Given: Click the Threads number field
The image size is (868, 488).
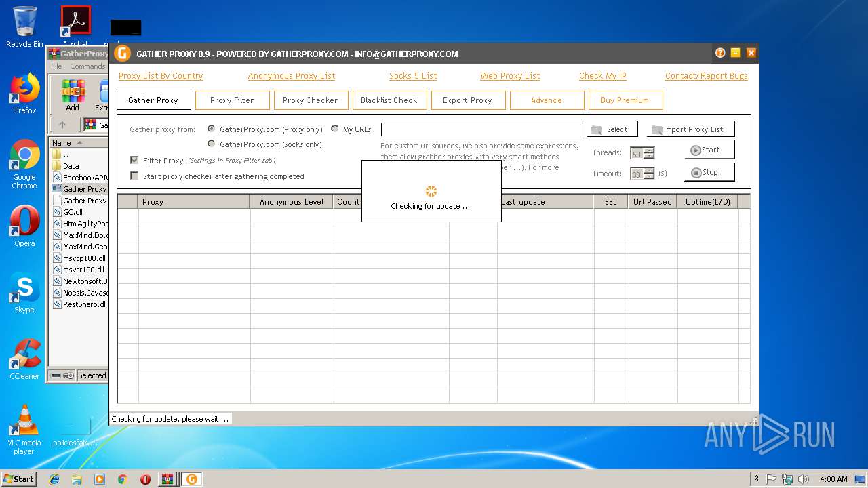Looking at the screenshot, I should pyautogui.click(x=637, y=154).
